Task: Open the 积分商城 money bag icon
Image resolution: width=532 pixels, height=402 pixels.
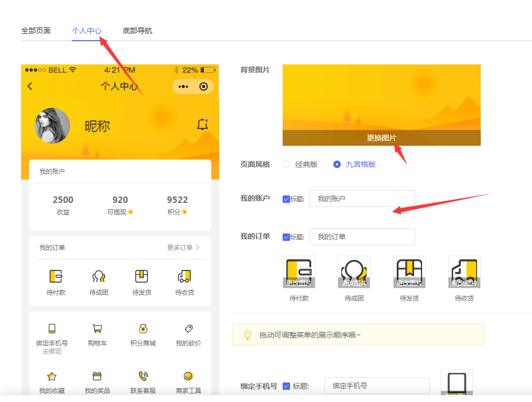Action: point(143,329)
